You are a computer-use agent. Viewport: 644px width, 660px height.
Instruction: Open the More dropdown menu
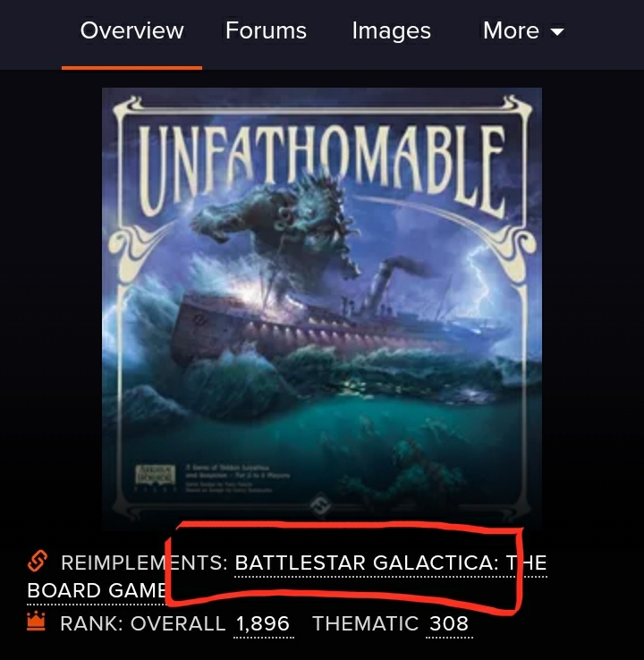pyautogui.click(x=523, y=30)
